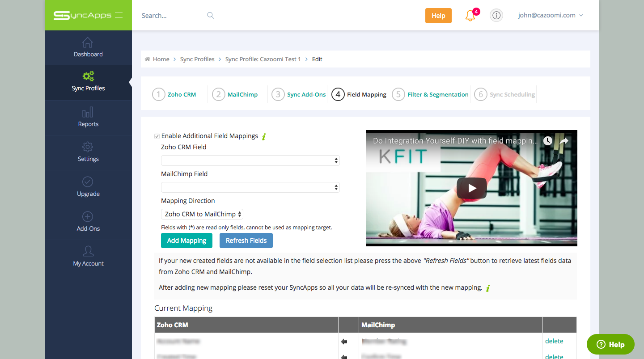Click the orange Help button
This screenshot has height=359, width=644.
pyautogui.click(x=438, y=16)
